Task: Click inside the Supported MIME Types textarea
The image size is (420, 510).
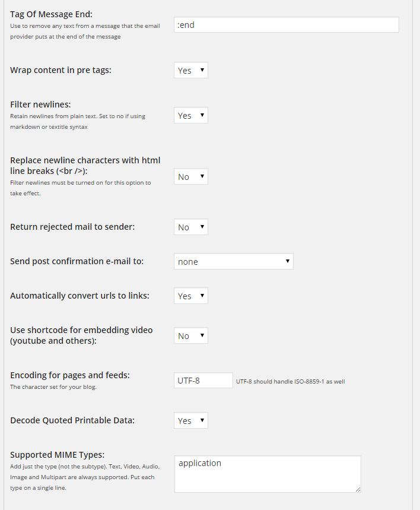Action: pyautogui.click(x=268, y=474)
